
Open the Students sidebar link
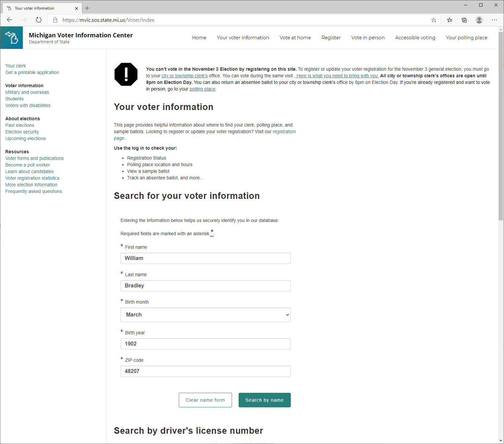point(15,99)
